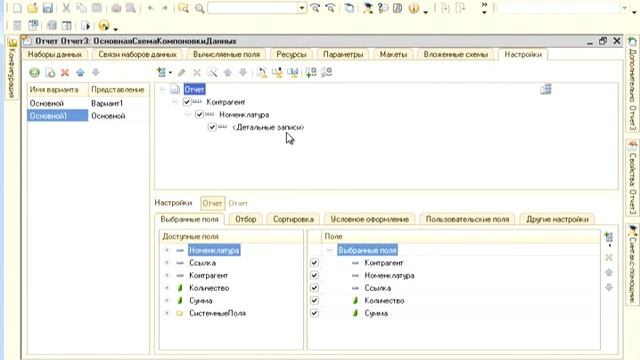The width and height of the screenshot is (640, 360).
Task: Click the About info icon
Action: [413, 8]
